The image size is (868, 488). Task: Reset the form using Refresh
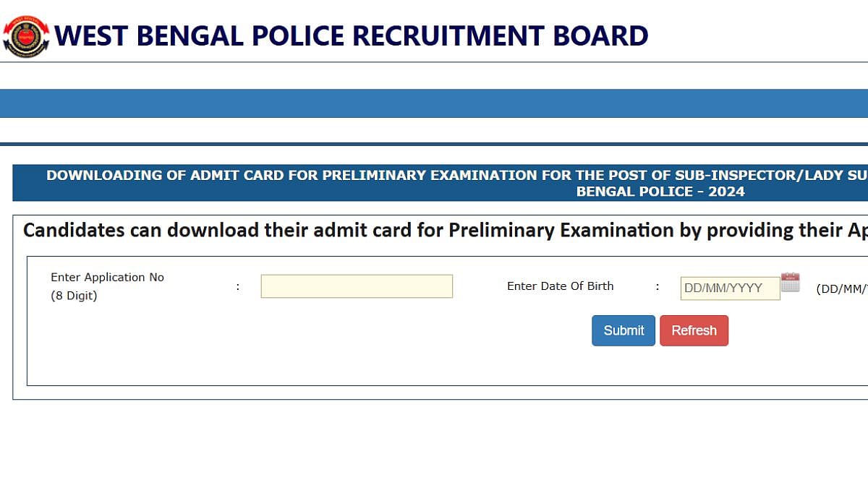[x=694, y=330]
